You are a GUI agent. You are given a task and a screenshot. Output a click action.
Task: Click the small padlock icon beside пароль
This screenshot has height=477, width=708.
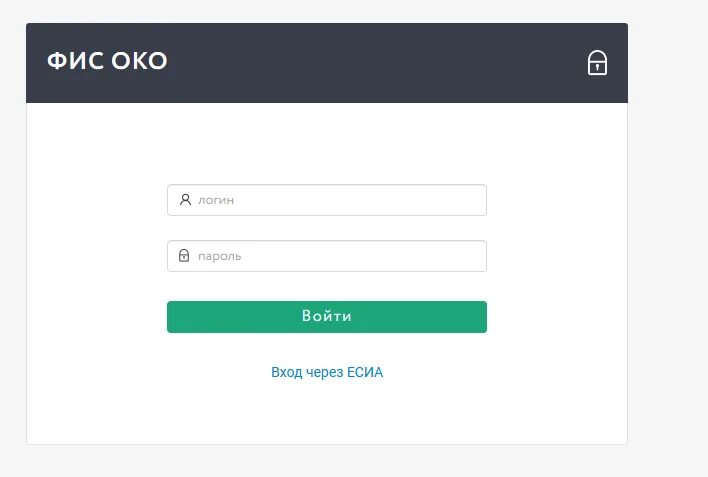(x=184, y=255)
